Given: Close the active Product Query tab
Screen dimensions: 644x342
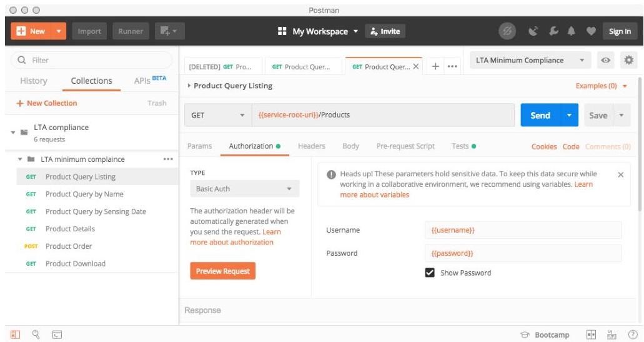Looking at the screenshot, I should pyautogui.click(x=415, y=66).
